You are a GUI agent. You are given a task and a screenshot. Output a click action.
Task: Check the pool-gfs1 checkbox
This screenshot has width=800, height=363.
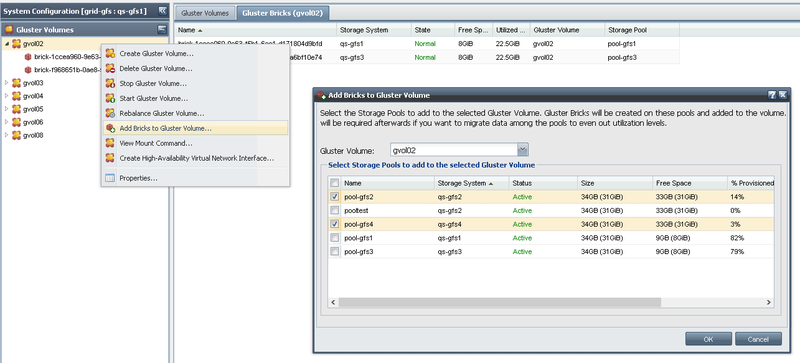pos(334,238)
